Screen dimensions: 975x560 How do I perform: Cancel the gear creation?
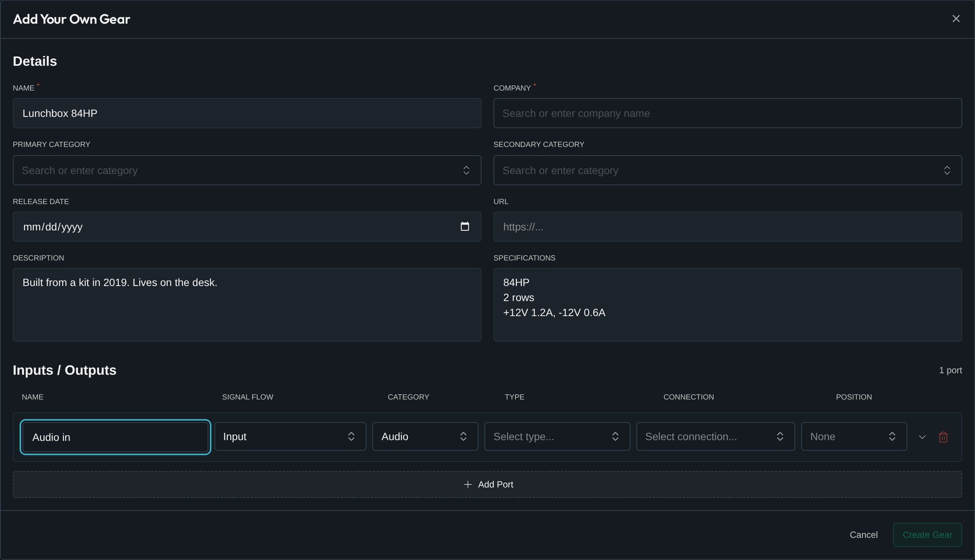pos(863,535)
